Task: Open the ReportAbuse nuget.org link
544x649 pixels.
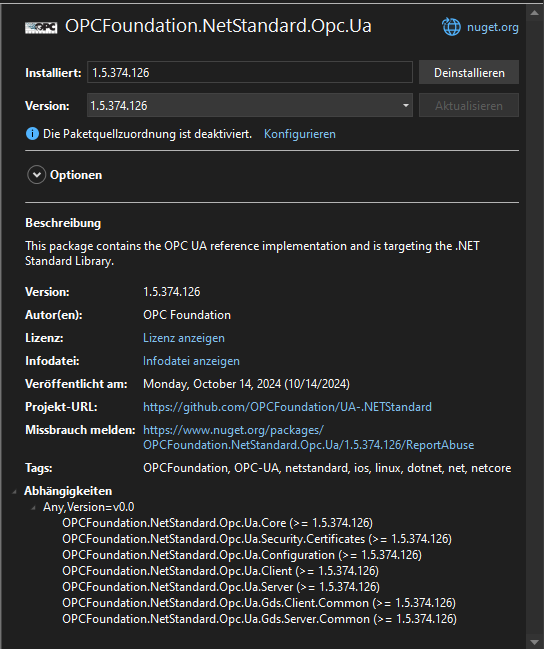Action: tap(308, 437)
